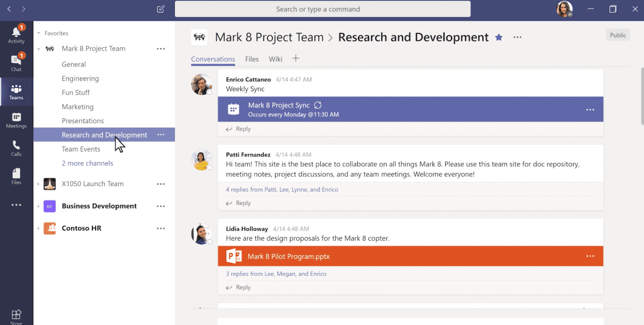The width and height of the screenshot is (644, 325).
Task: Reply to Enrico Cattaneo's Weekly Sync post
Action: (238, 129)
